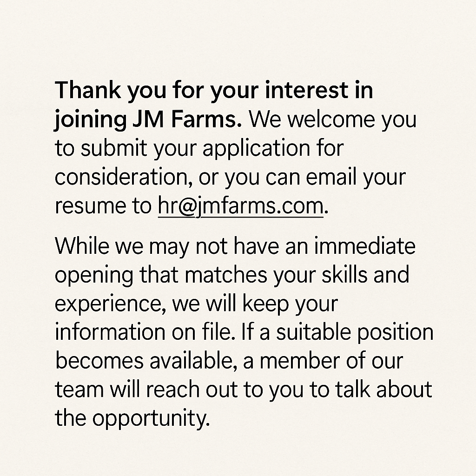Screen dimensions: 476x476
Task: Click on the word "immediate"
Action: click(x=364, y=245)
